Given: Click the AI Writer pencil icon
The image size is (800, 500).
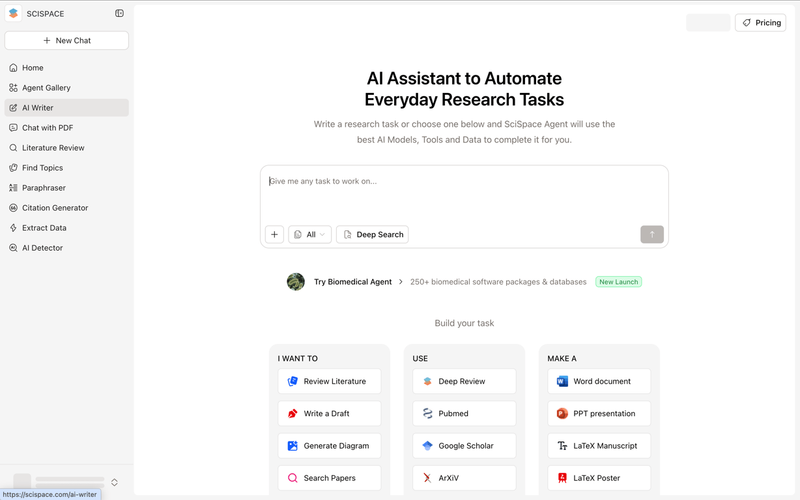Looking at the screenshot, I should tap(13, 108).
